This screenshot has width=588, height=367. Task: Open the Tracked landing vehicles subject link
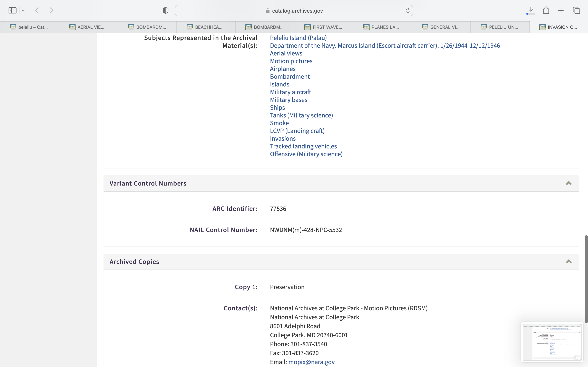[303, 146]
